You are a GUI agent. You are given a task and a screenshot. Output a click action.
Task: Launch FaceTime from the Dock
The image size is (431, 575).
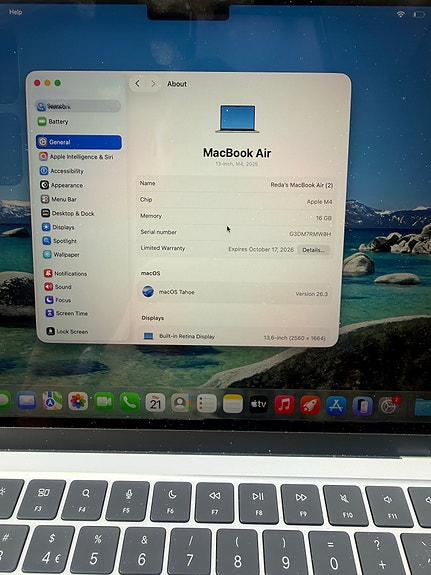click(104, 402)
